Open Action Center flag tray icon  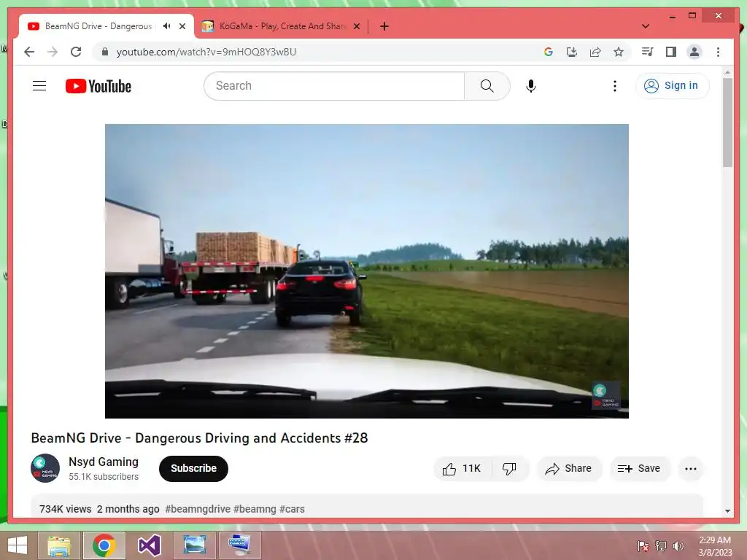point(643,545)
